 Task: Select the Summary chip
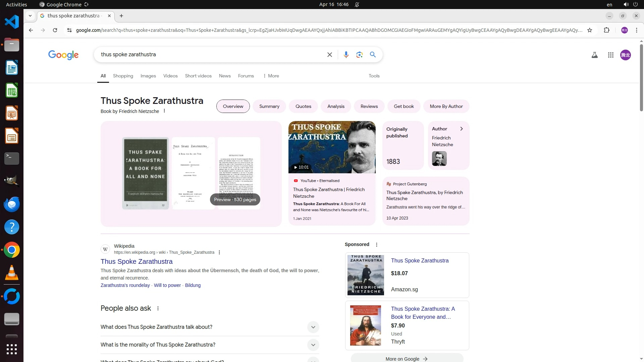(269, 106)
